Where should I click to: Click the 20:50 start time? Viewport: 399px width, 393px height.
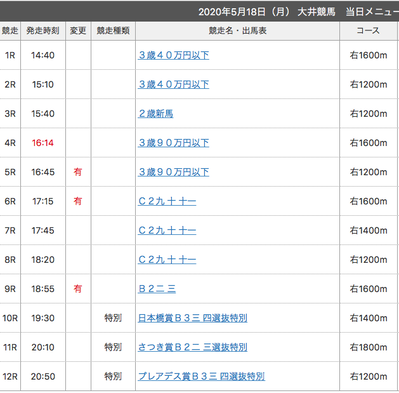43,377
